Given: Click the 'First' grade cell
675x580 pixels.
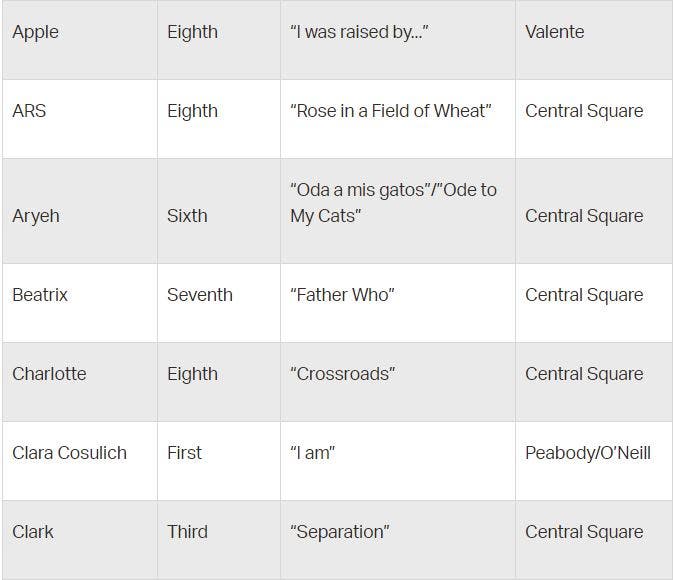Looking at the screenshot, I should point(184,453).
